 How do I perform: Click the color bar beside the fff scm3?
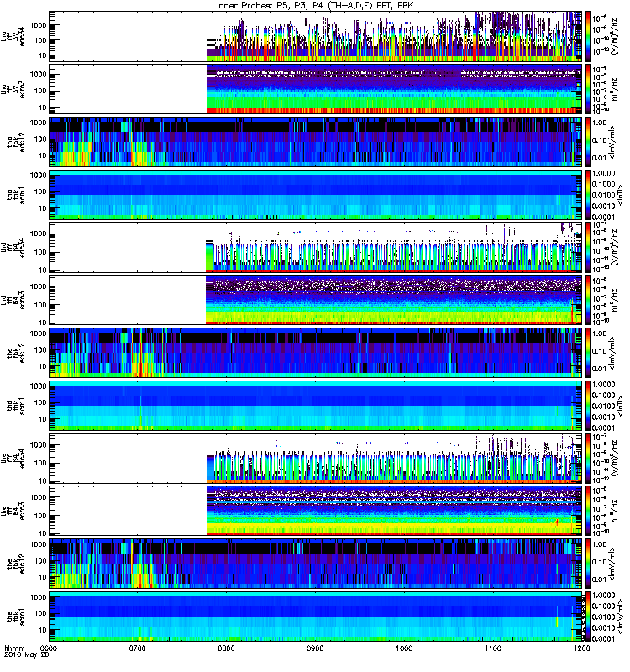click(x=588, y=511)
